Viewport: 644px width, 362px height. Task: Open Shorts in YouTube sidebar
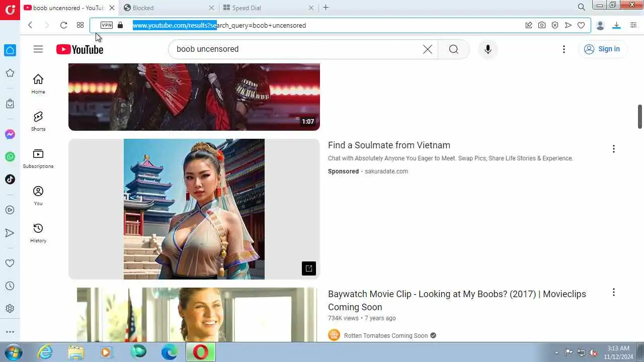(x=38, y=121)
